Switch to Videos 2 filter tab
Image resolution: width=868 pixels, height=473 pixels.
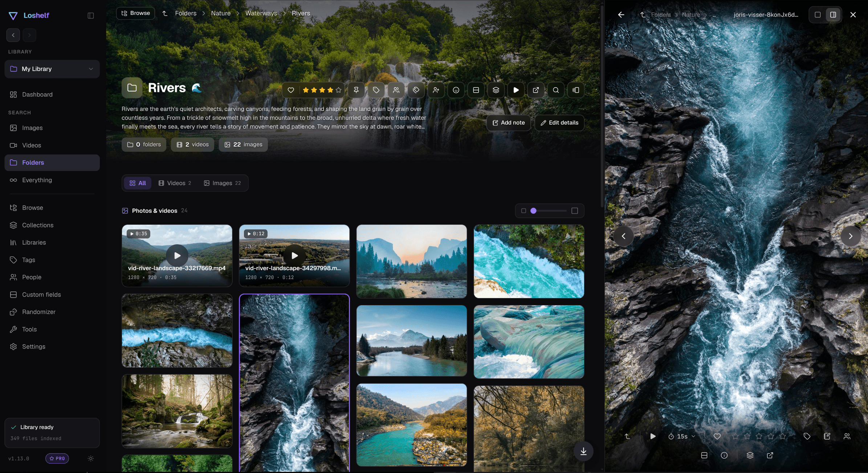click(x=175, y=183)
